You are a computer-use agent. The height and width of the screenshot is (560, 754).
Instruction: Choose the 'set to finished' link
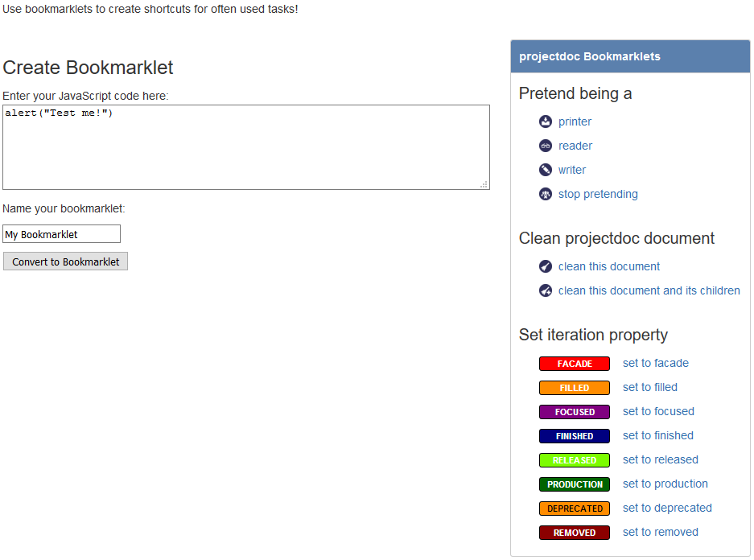pos(658,435)
